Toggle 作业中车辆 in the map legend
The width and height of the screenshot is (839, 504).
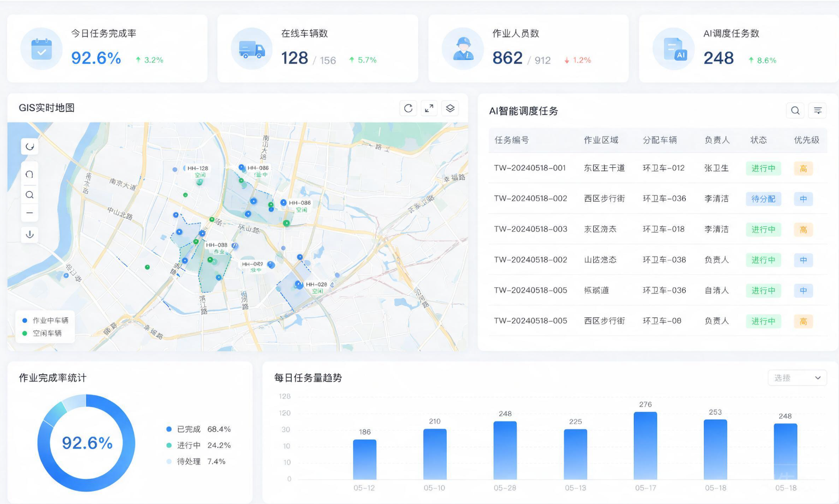(x=45, y=321)
